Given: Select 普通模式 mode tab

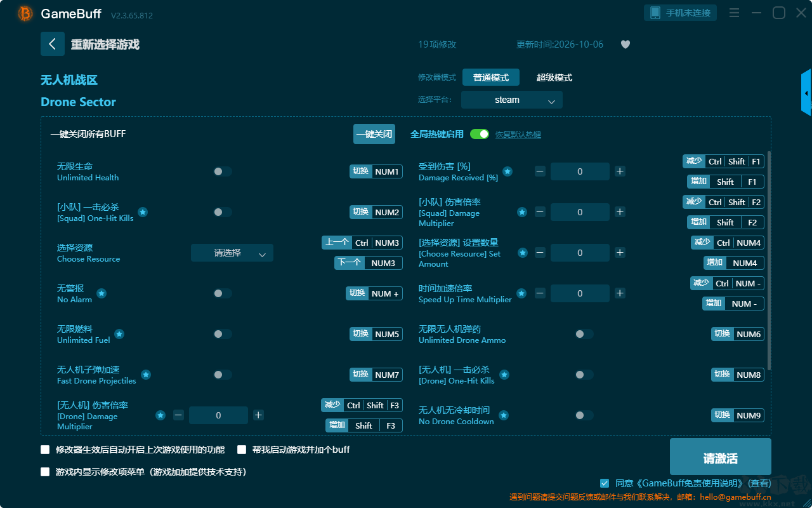Looking at the screenshot, I should (x=491, y=77).
